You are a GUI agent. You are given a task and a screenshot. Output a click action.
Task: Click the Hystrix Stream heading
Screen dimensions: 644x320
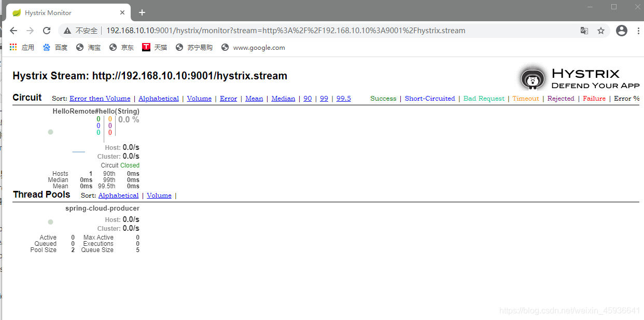click(x=150, y=76)
